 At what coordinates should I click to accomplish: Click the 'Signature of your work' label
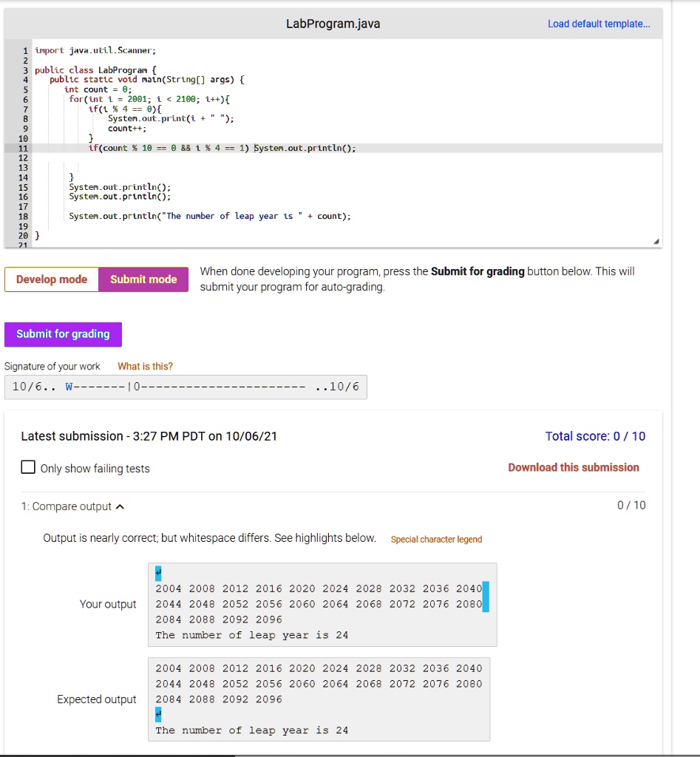coord(52,367)
